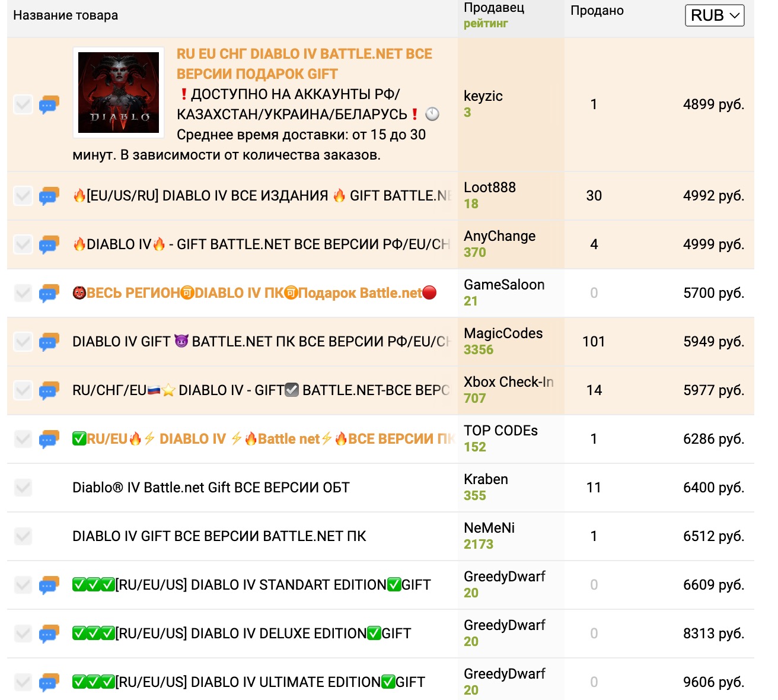The height and width of the screenshot is (700, 778).
Task: Open DIABLO IV GIFT ВСЕ ВЕРСИИ BATTLE.NET ПК listing
Action: pos(219,536)
